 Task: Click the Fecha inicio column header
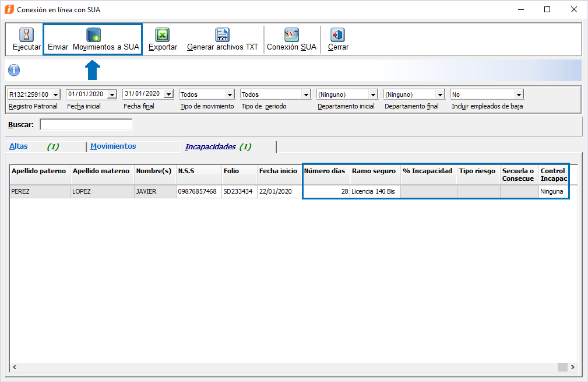pyautogui.click(x=278, y=171)
